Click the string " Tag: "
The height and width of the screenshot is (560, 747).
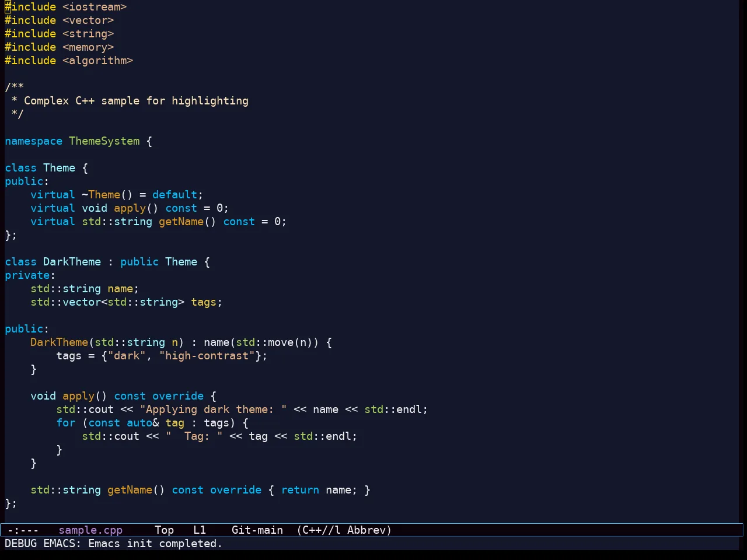coord(194,436)
